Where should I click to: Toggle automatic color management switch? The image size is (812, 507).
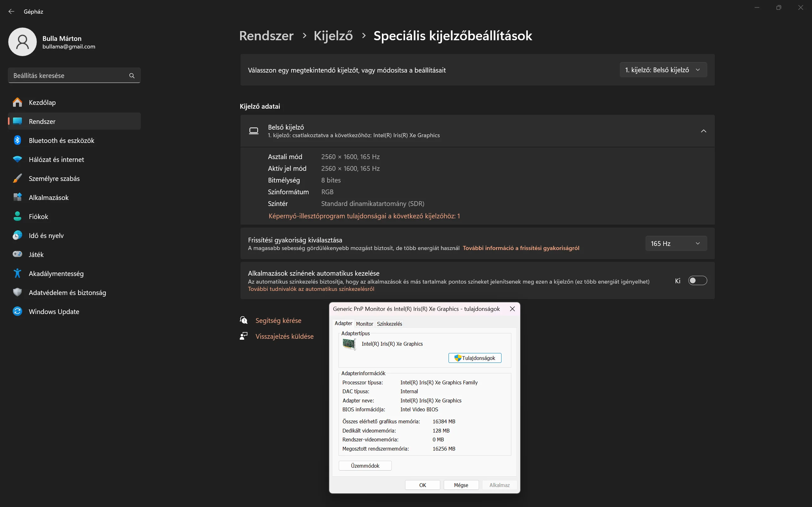point(697,281)
